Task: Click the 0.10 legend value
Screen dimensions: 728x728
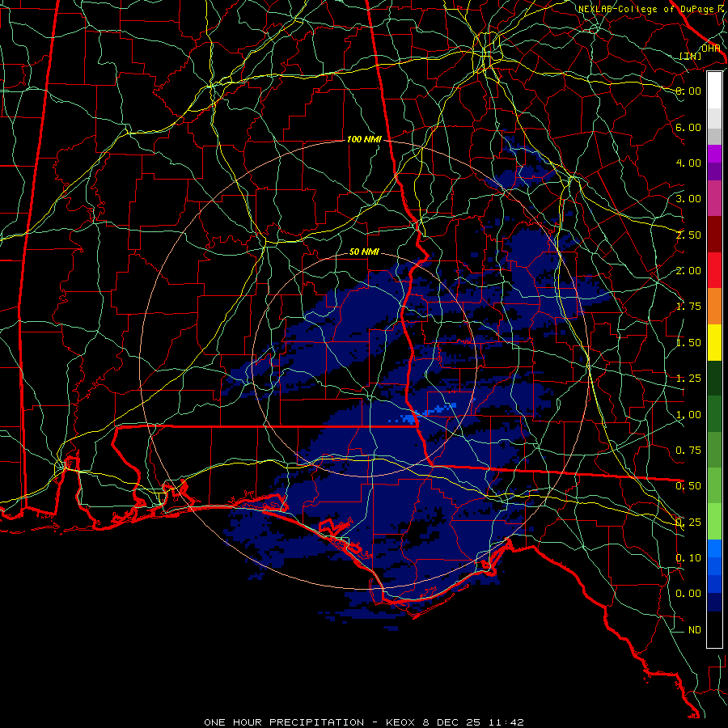Action: 688,558
